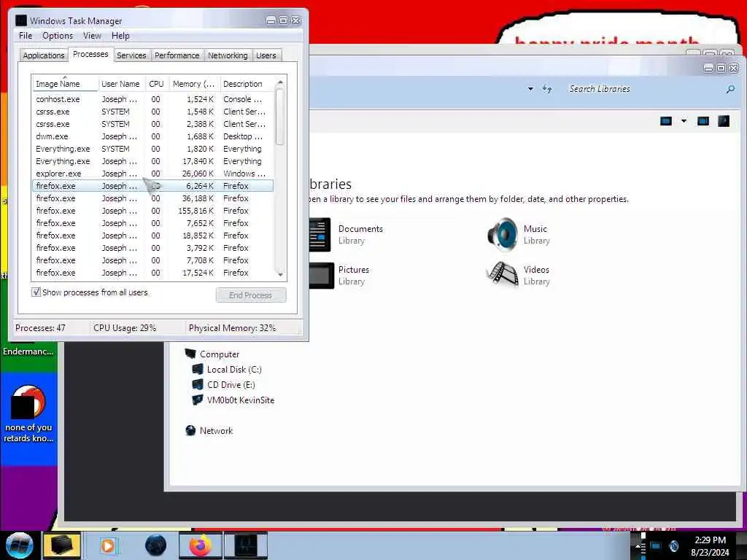Image resolution: width=747 pixels, height=560 pixels.
Task: Toggle the preview pane icon in Explorer
Action: 703,121
